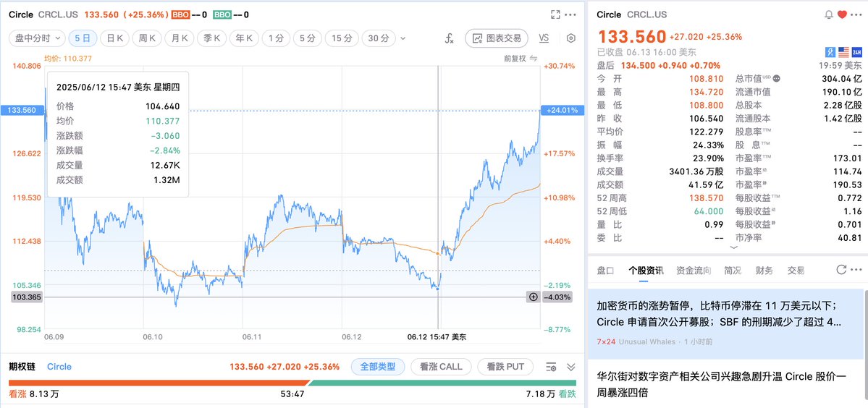Screen dimensions: 868x408
Task: Select 5日 five-day chart period
Action: (x=83, y=38)
